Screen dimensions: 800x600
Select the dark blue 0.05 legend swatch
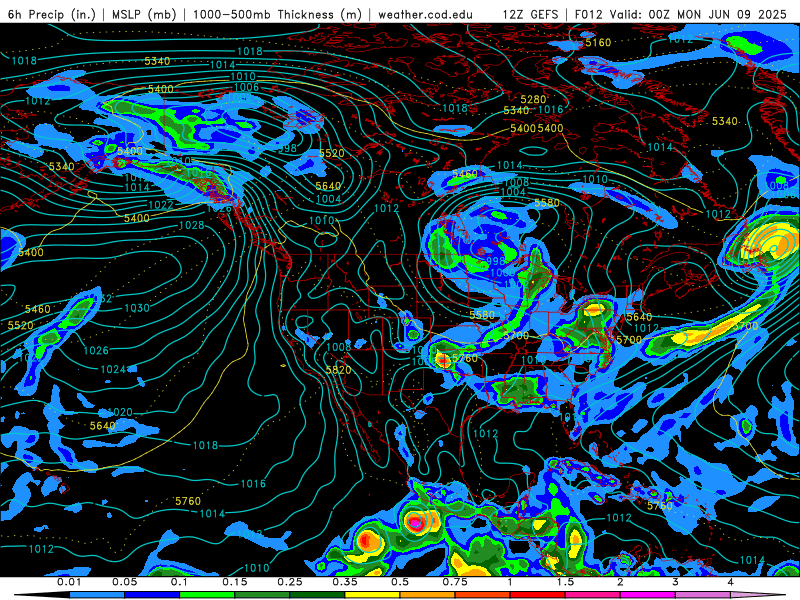pyautogui.click(x=152, y=595)
